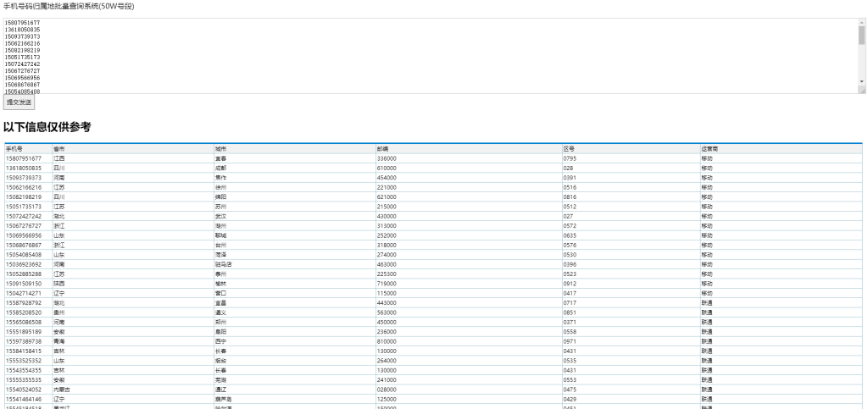This screenshot has width=868, height=409.
Task: Click the textarea vertical scrollbar thumb
Action: (861, 35)
